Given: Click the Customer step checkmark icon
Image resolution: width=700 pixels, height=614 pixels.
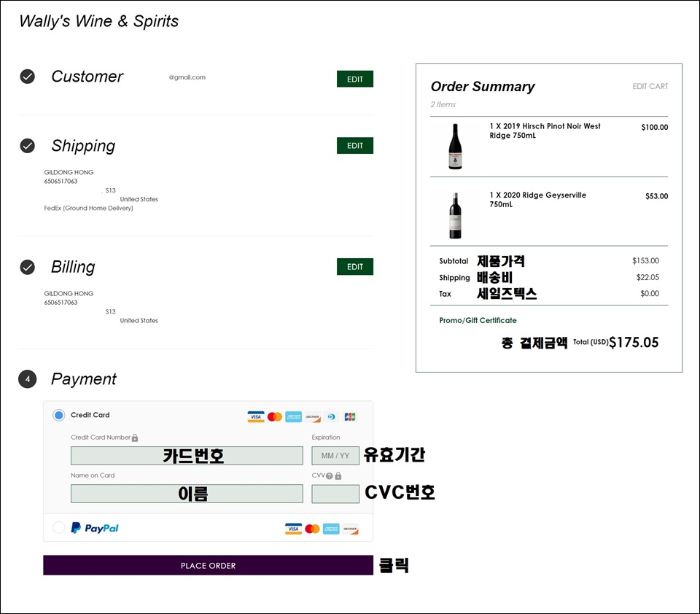Looking at the screenshot, I should 27,77.
